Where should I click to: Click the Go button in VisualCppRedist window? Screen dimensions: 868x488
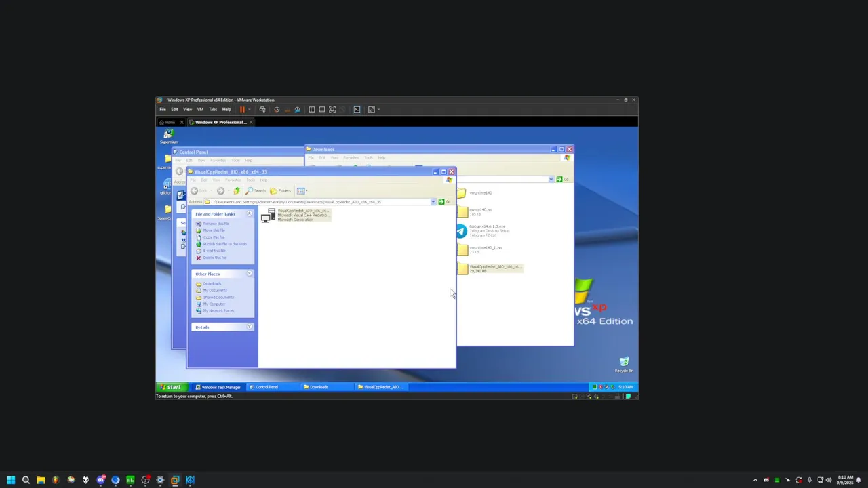444,202
